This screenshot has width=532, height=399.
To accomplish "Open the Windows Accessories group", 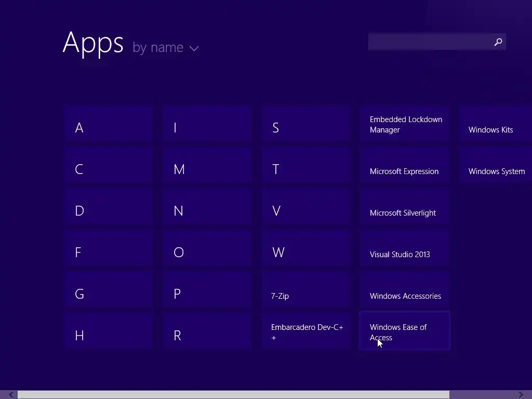I will [405, 290].
